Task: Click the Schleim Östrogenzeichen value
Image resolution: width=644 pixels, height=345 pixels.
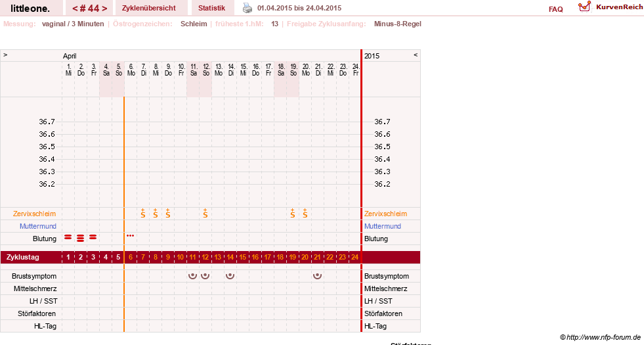Action: coord(194,24)
